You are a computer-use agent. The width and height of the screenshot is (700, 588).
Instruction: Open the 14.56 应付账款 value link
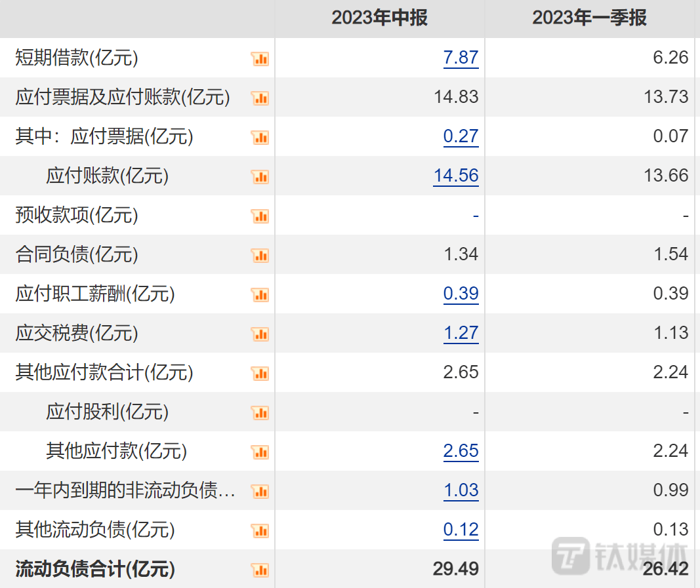click(456, 176)
